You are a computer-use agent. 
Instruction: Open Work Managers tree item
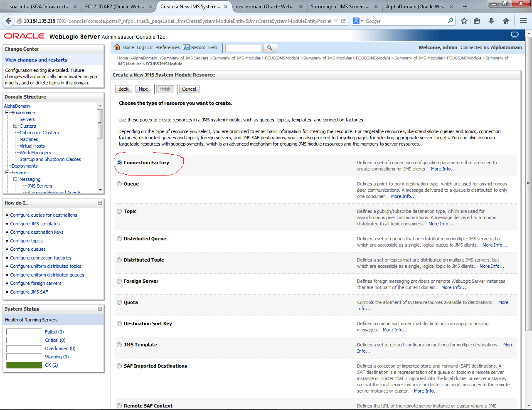pos(35,153)
